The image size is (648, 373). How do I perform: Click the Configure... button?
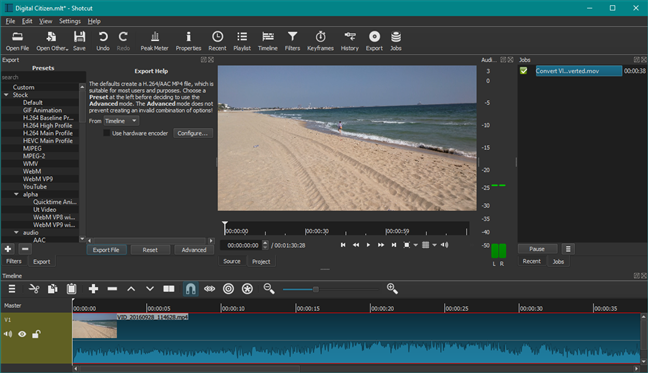(193, 133)
